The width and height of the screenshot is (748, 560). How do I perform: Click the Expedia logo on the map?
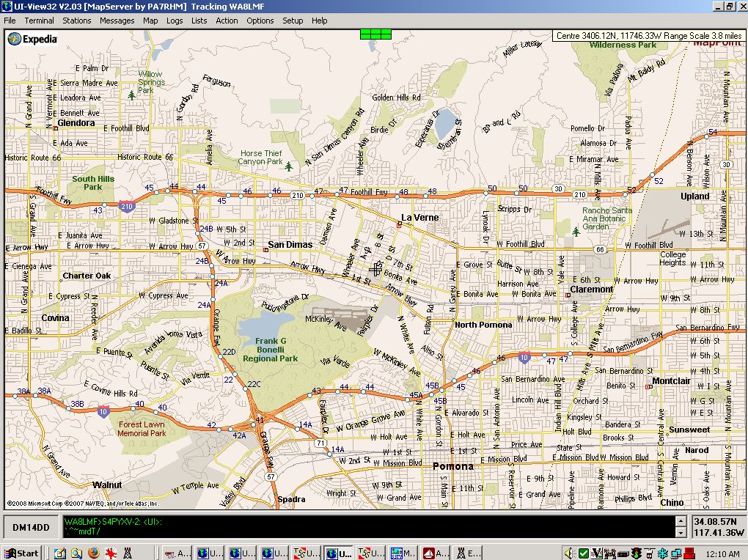tap(33, 40)
